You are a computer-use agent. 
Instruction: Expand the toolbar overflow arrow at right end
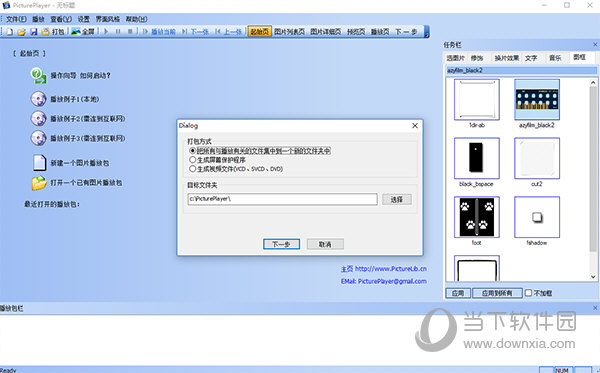[x=426, y=32]
